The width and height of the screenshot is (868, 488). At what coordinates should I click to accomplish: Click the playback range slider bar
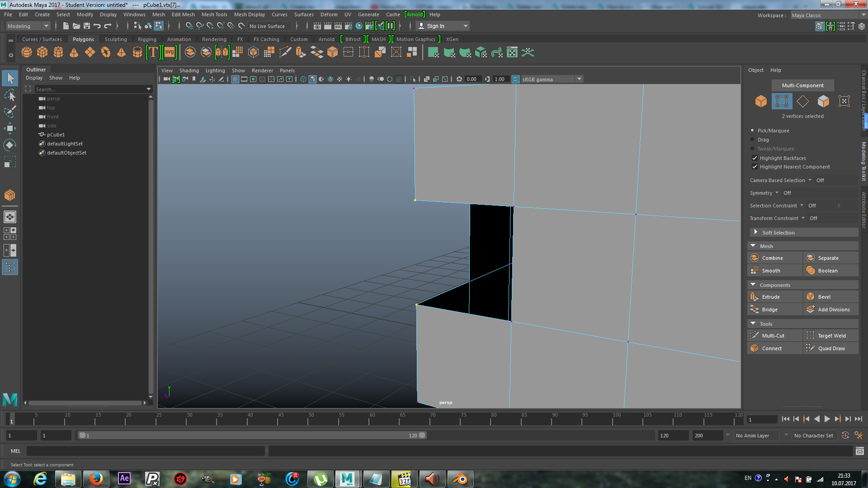tap(252, 436)
